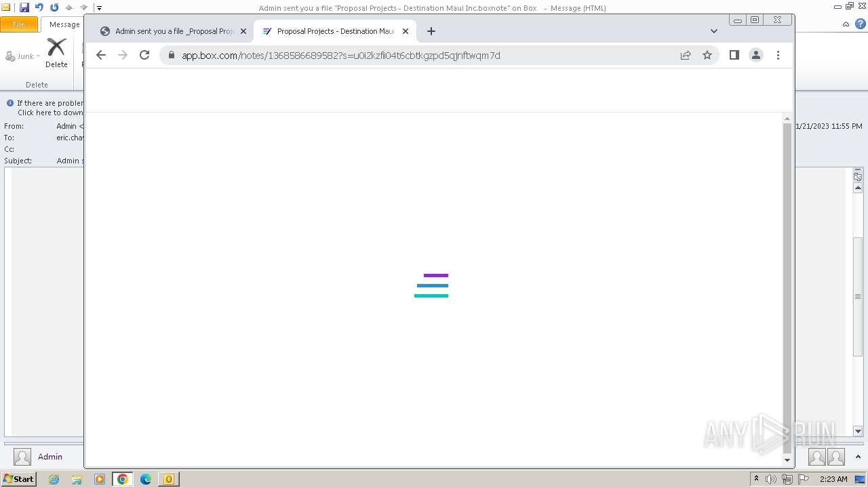Click the Chrome forward arrow
Image resolution: width=868 pixels, height=488 pixels.
click(x=123, y=55)
